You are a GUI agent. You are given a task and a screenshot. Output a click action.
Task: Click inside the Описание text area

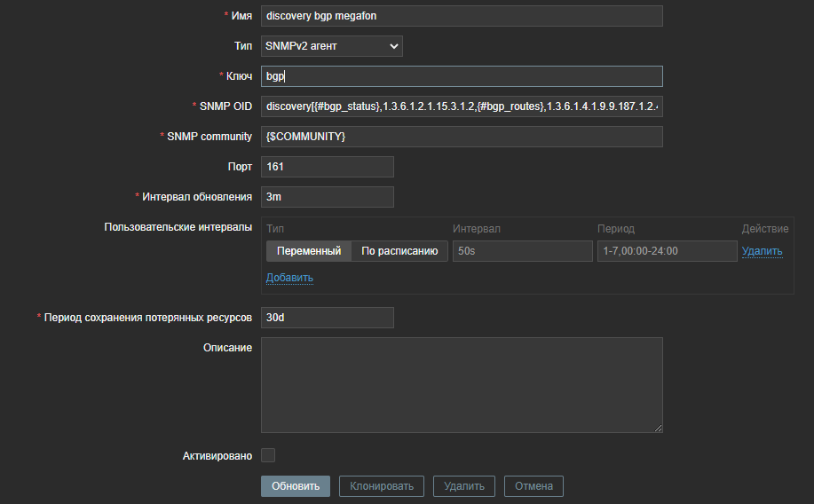pyautogui.click(x=462, y=384)
